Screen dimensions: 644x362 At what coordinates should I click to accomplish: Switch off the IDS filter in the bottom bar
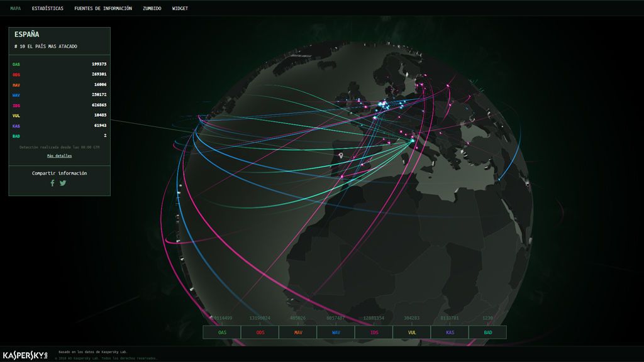pos(374,332)
